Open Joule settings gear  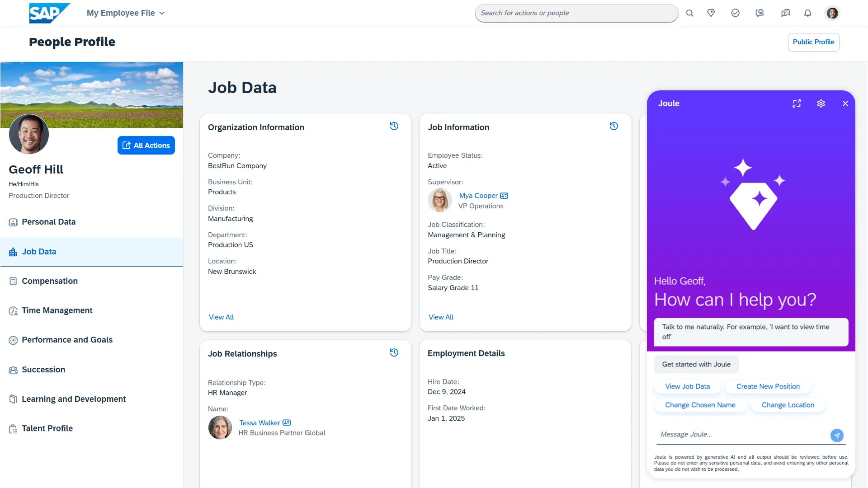click(x=821, y=103)
